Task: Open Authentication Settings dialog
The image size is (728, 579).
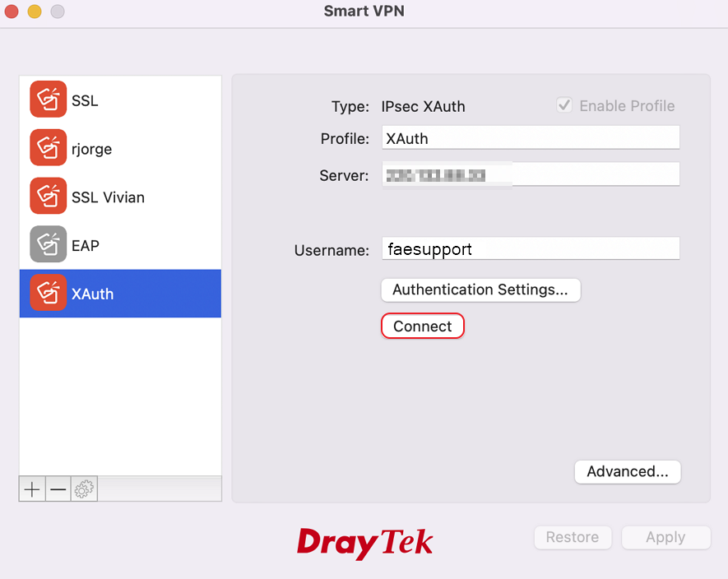Action: [x=480, y=289]
